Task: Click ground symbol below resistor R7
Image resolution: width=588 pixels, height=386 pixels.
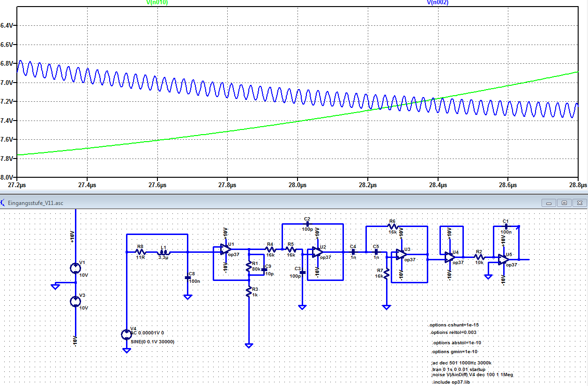Action: pyautogui.click(x=386, y=307)
